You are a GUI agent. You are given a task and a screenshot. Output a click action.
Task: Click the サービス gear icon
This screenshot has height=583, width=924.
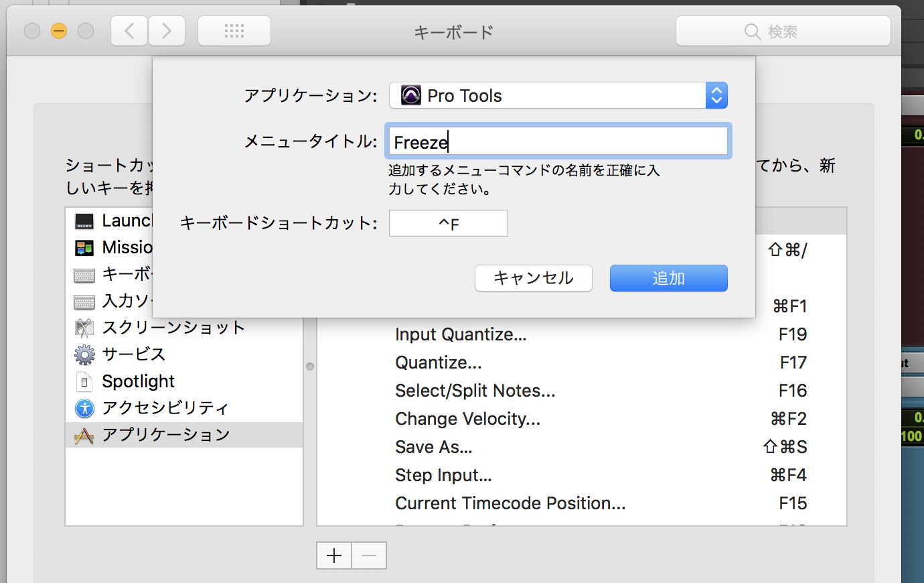pyautogui.click(x=84, y=354)
